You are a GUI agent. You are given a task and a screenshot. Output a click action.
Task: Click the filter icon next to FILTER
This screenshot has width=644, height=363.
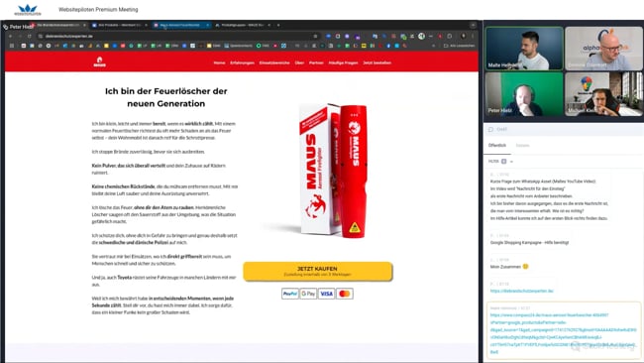click(503, 161)
